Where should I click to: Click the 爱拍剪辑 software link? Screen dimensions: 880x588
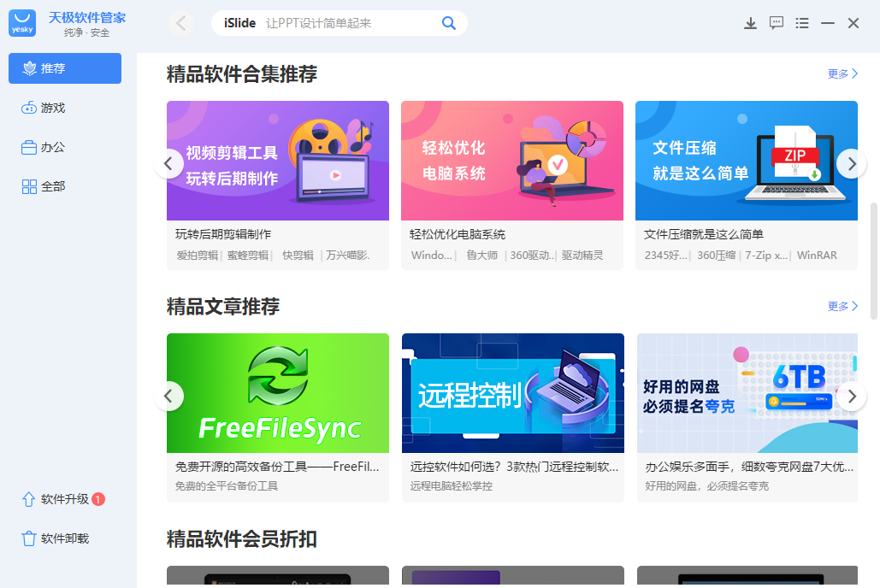pos(197,256)
